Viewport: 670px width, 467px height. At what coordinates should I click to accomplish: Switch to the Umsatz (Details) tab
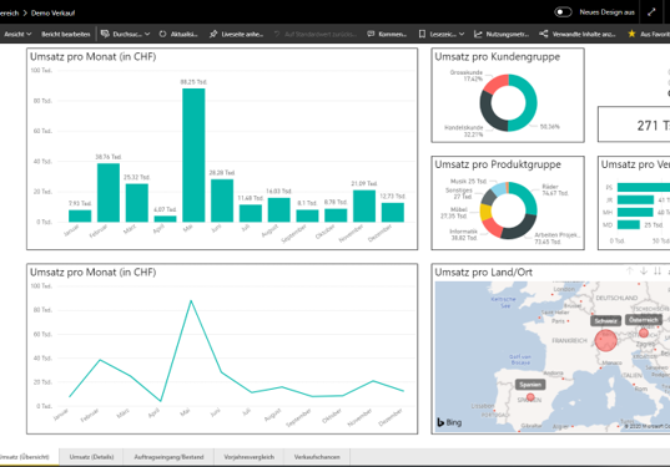(x=91, y=457)
